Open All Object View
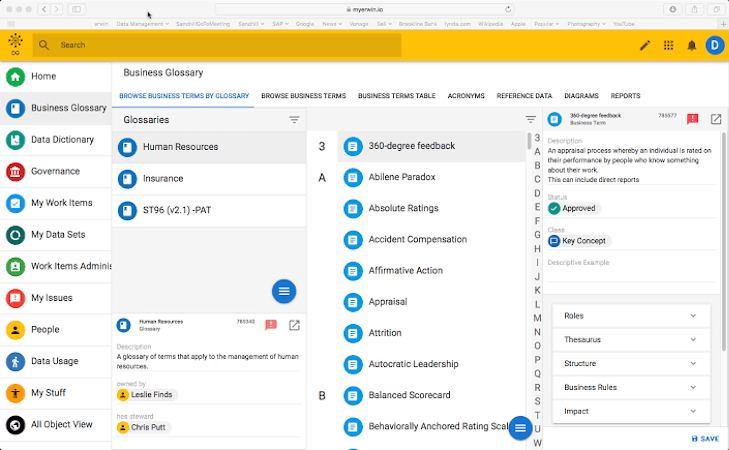 pyautogui.click(x=56, y=424)
